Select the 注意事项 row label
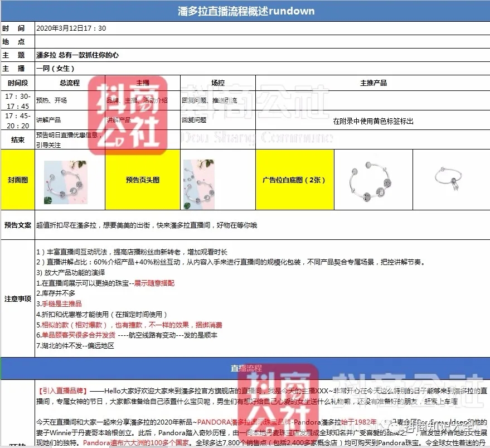 pos(18,299)
